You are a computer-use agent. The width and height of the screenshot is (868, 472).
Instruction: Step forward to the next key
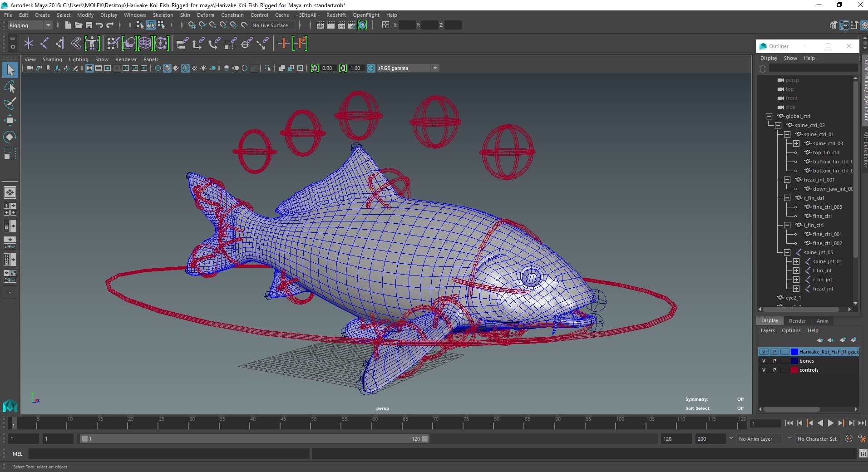pos(841,423)
